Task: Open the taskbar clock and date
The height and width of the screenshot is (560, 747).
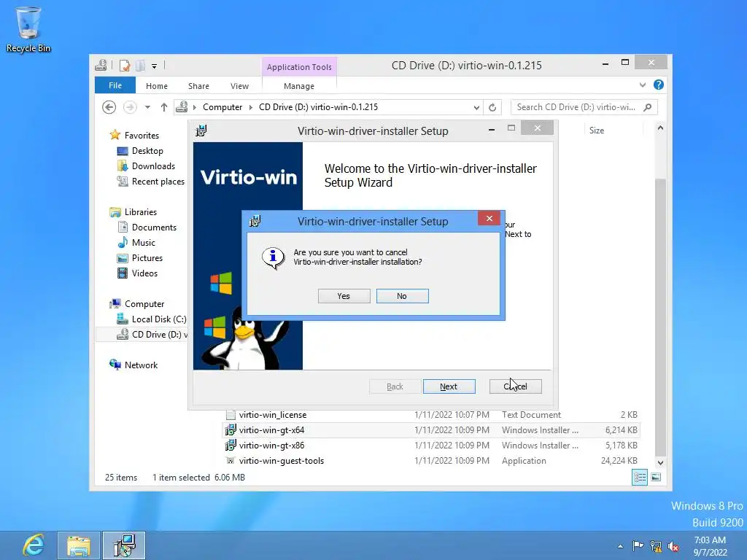Action: click(710, 546)
